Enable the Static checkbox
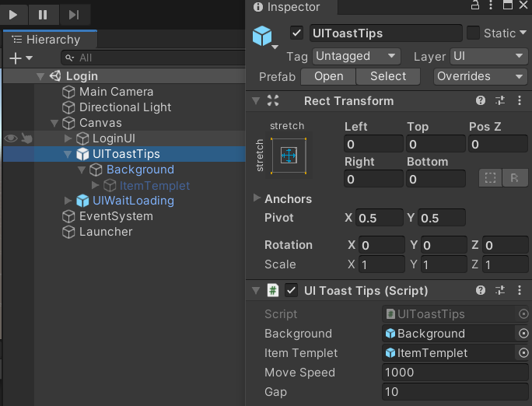The width and height of the screenshot is (532, 406). 473,33
